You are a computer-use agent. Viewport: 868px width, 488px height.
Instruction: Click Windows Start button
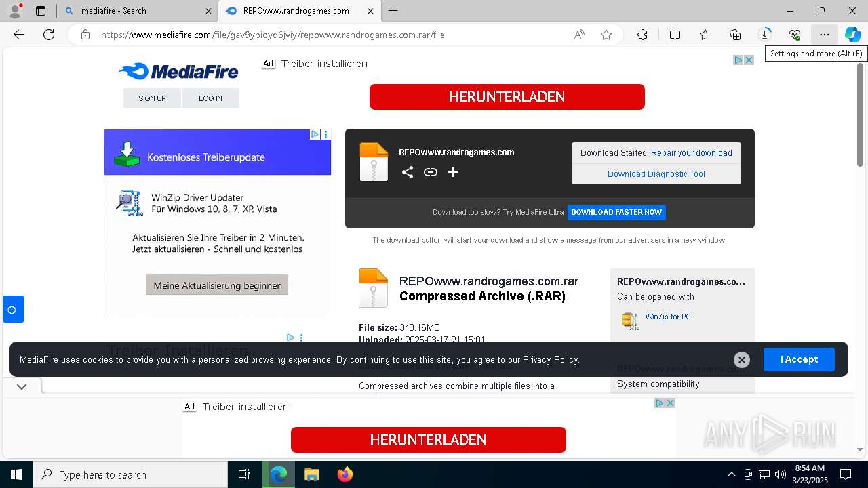pyautogui.click(x=16, y=474)
